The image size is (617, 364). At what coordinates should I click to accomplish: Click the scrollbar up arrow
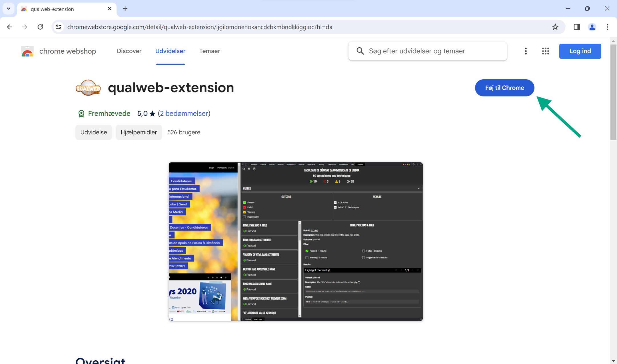pyautogui.click(x=613, y=41)
